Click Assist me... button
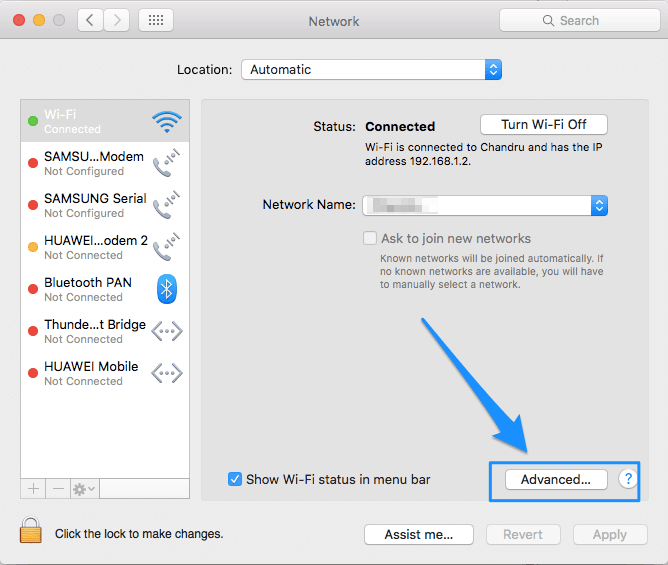The image size is (668, 565). pos(419,534)
